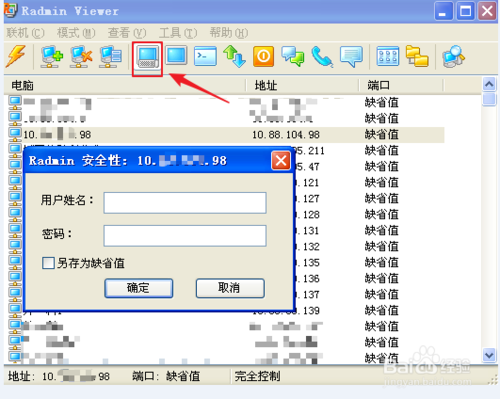
Task: Sort list by 地址 column header
Action: click(303, 85)
